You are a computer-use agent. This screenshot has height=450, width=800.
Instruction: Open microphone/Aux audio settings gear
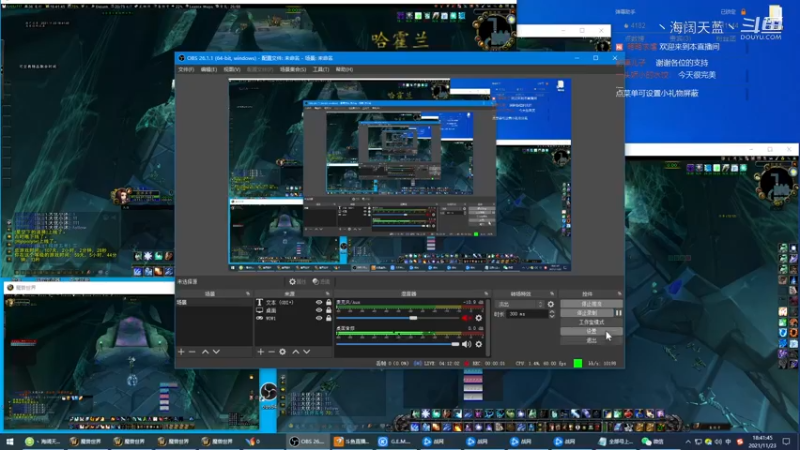click(x=479, y=318)
